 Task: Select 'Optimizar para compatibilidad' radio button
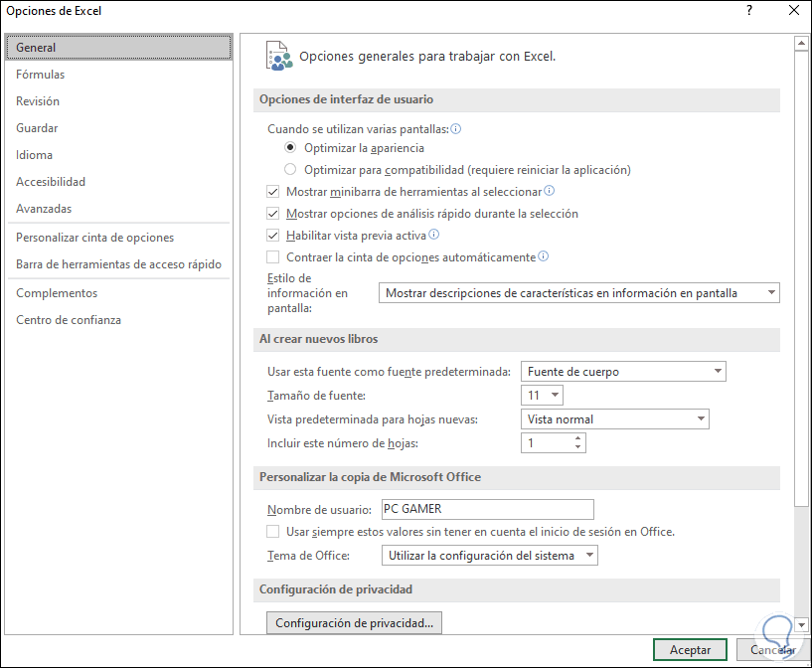pos(290,169)
